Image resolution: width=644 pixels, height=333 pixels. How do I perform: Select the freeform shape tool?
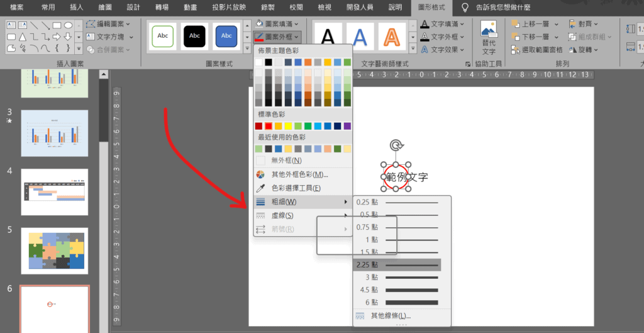click(x=11, y=48)
